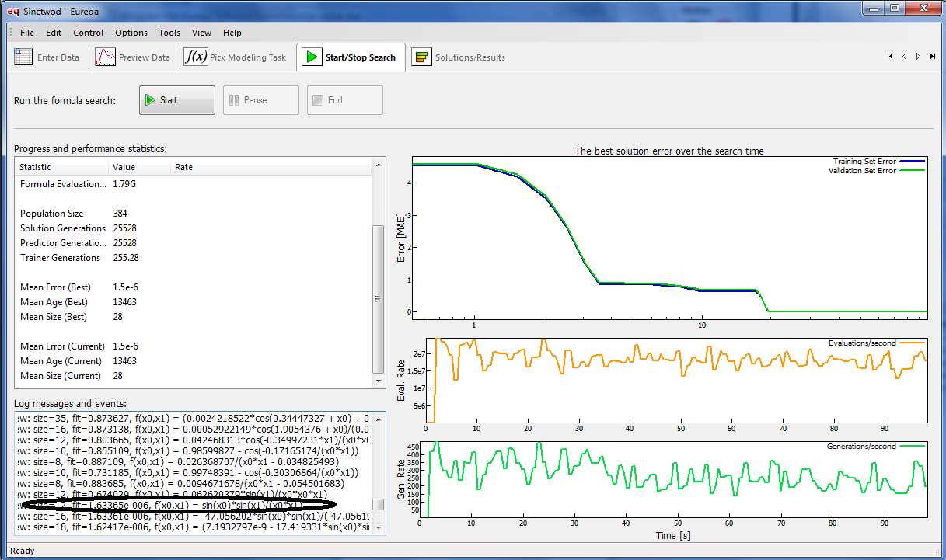Jump to last tab with the skip-forward arrow
Screen dimensions: 946x560
click(x=933, y=57)
